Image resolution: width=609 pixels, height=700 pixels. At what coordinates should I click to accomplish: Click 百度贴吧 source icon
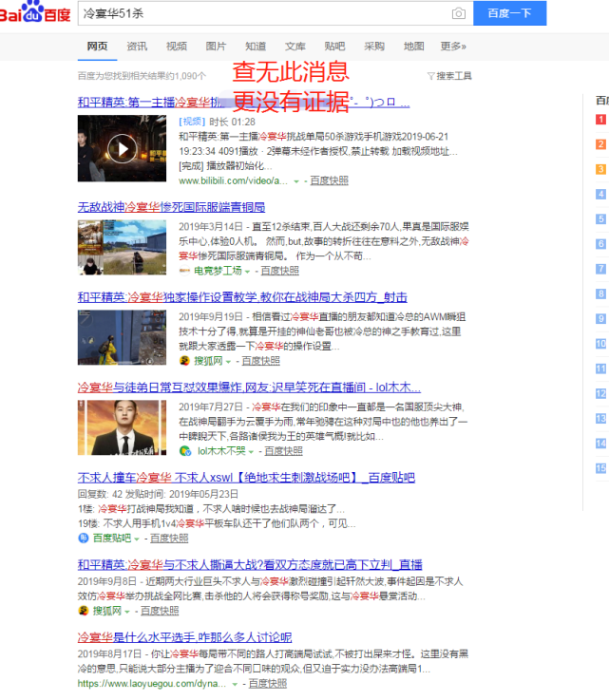click(x=84, y=538)
